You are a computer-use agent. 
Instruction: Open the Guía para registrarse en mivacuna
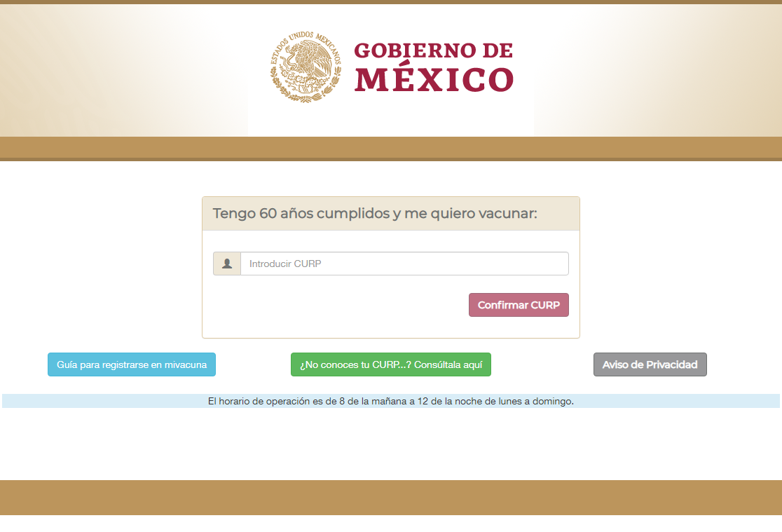[x=132, y=364]
